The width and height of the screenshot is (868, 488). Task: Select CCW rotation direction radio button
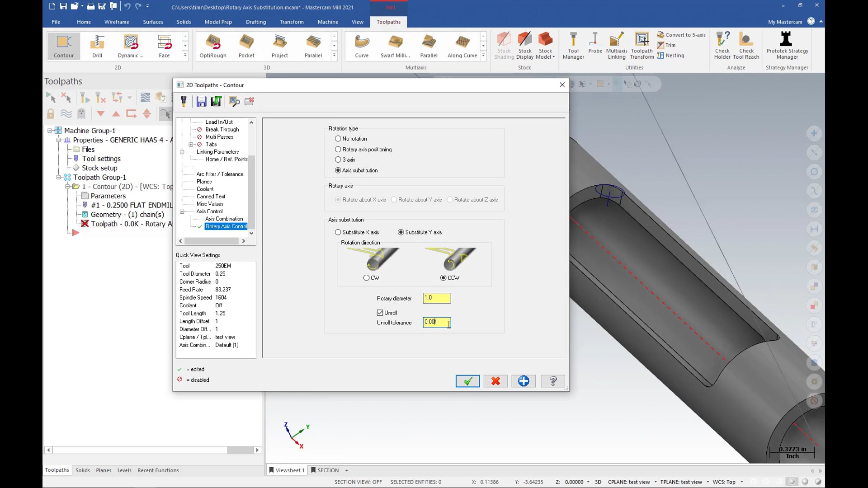pyautogui.click(x=444, y=278)
